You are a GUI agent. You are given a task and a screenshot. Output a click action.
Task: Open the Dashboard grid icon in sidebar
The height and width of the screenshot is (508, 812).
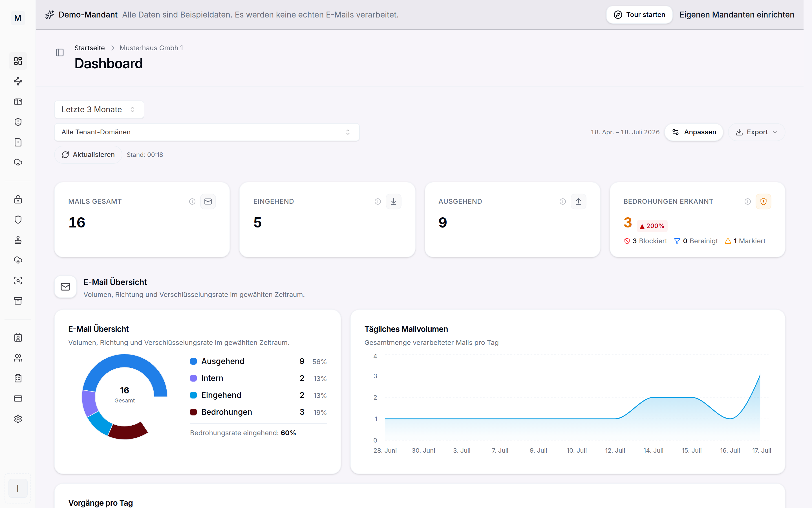tap(18, 61)
